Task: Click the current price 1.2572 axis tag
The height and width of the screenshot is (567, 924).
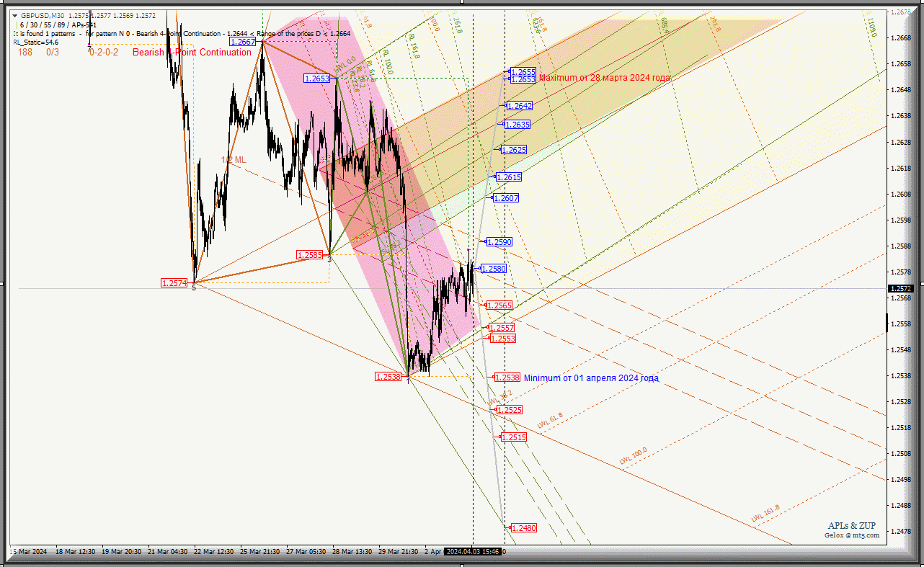Action: [x=902, y=288]
